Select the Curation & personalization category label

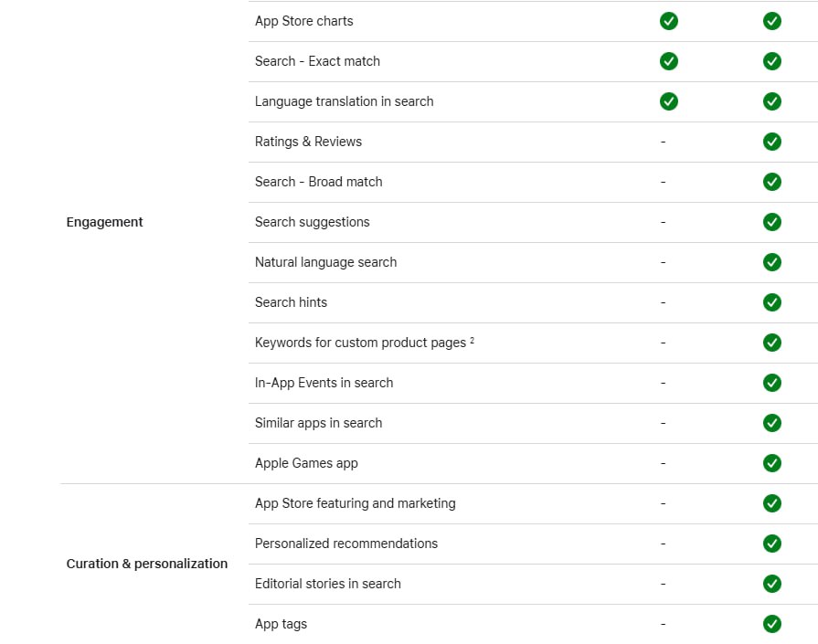147,564
